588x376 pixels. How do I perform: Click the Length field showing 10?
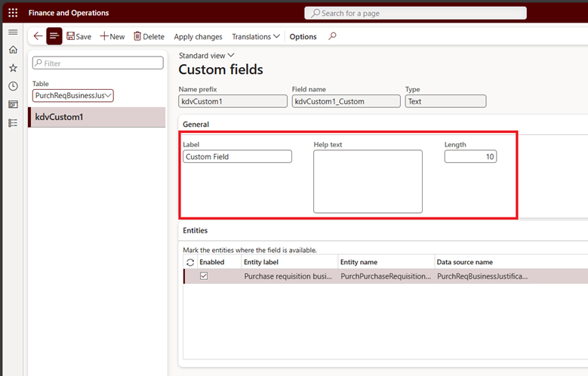point(470,156)
